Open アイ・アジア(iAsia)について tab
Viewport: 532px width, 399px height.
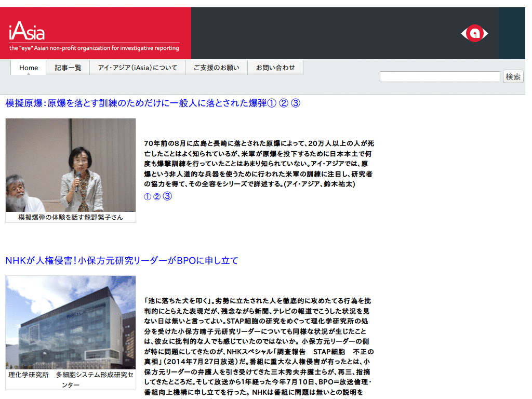137,68
